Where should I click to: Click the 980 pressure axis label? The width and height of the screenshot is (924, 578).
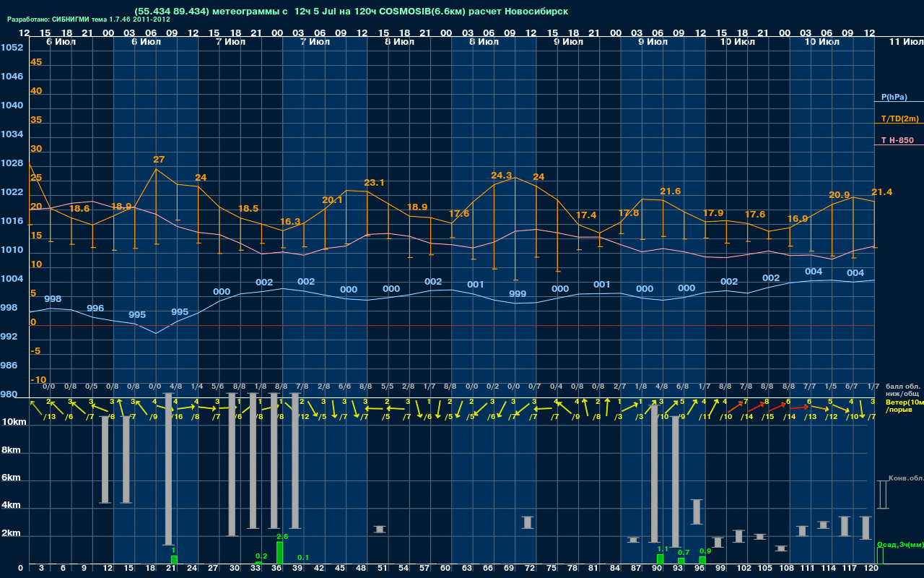[9, 394]
